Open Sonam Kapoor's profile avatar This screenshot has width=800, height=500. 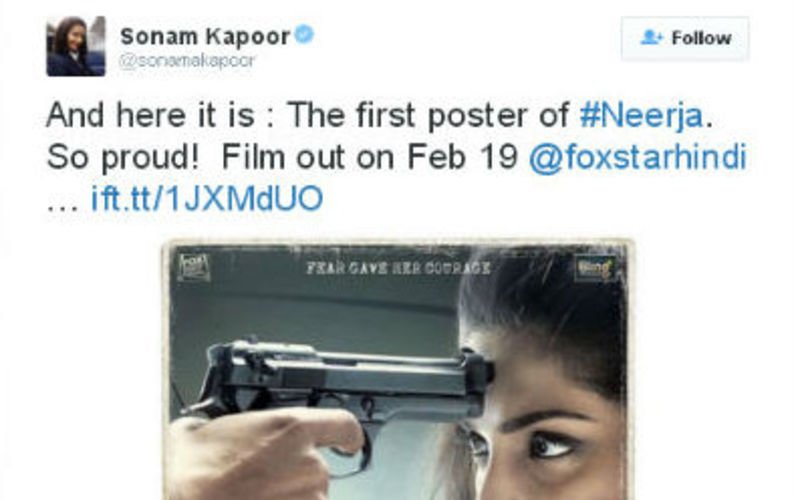[76, 46]
